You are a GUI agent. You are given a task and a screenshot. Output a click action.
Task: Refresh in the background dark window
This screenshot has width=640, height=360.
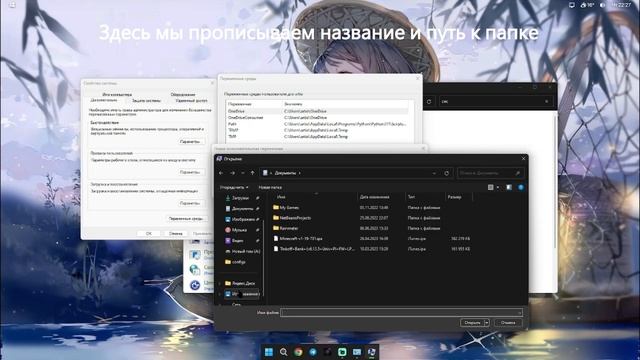pos(429,101)
